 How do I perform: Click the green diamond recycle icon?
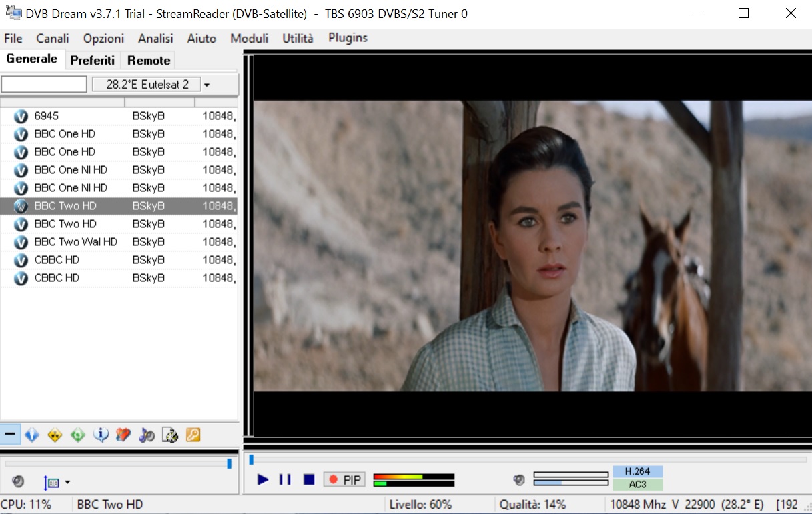[78, 435]
